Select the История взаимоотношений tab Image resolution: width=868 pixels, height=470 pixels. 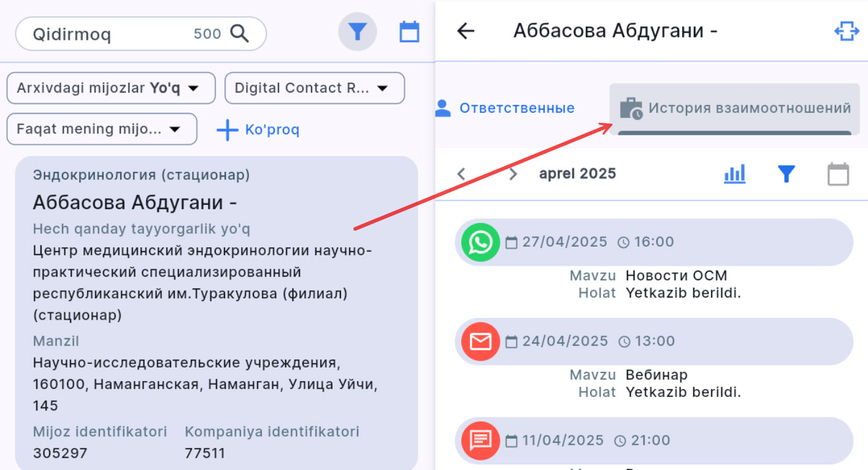coord(742,109)
